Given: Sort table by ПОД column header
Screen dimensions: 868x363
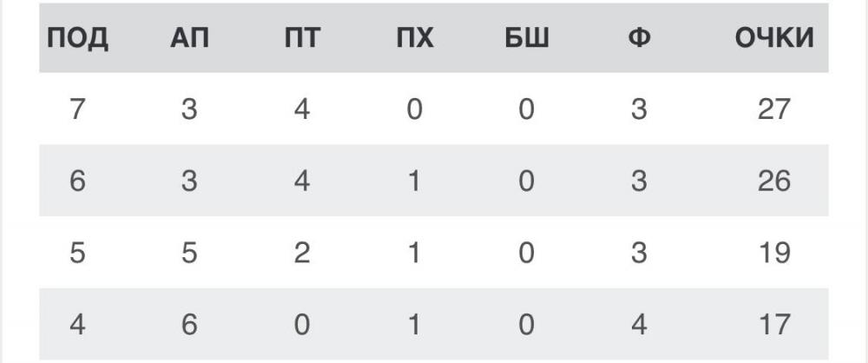Looking at the screenshot, I should [x=77, y=40].
